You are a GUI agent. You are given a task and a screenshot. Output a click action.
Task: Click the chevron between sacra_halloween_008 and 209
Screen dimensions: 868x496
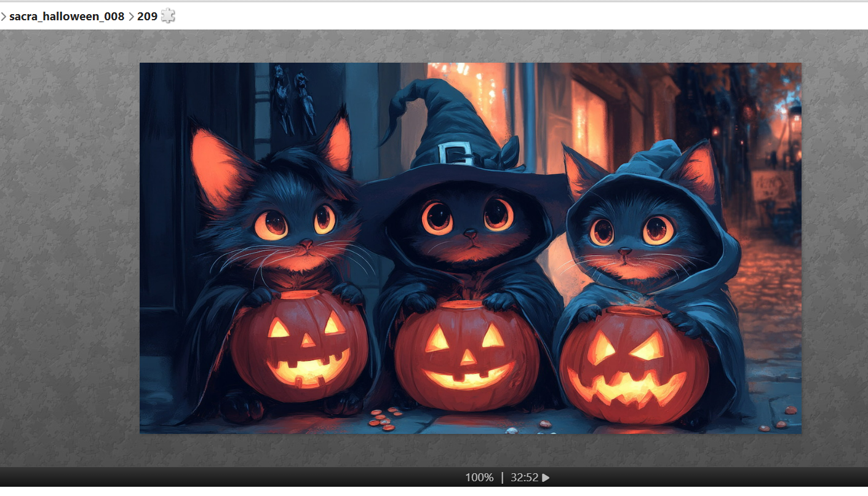(x=131, y=17)
